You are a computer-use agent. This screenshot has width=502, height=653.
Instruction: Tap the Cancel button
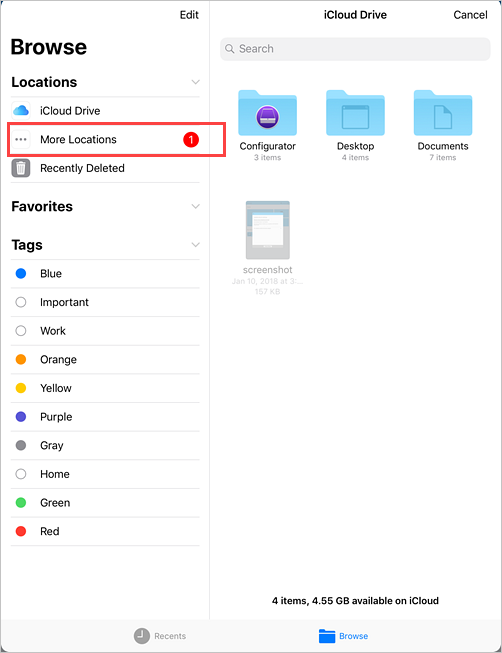tap(470, 15)
